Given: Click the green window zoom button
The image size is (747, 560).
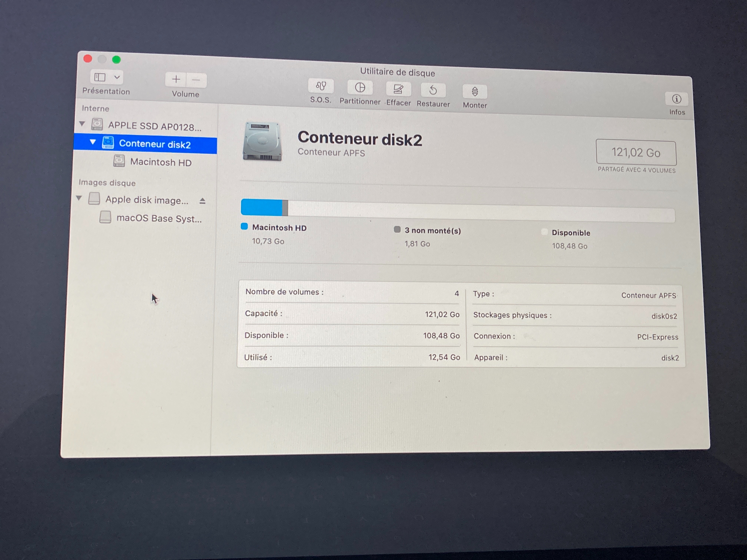Looking at the screenshot, I should click(x=117, y=60).
